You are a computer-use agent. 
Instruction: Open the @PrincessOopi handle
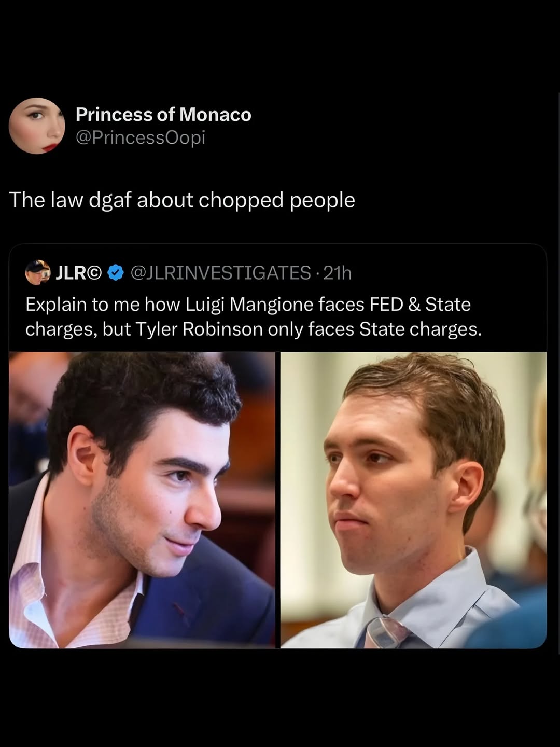tap(141, 137)
